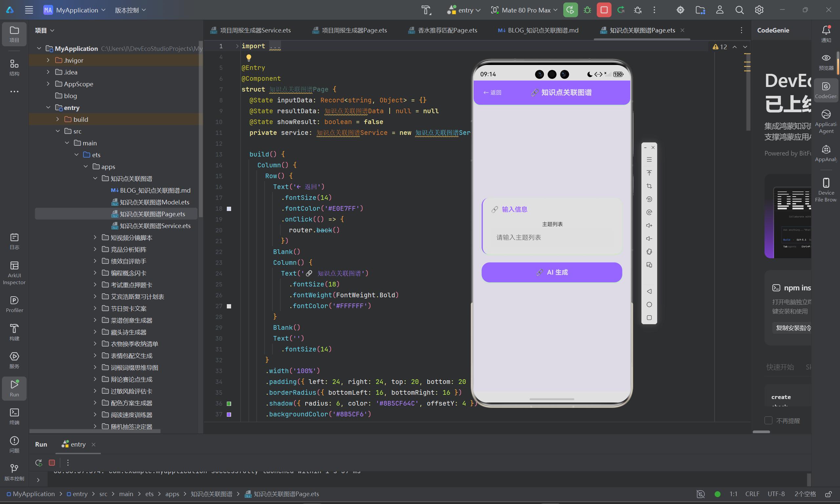Image resolution: width=840 pixels, height=504 pixels.
Task: Expand the build folder
Action: [x=57, y=119]
